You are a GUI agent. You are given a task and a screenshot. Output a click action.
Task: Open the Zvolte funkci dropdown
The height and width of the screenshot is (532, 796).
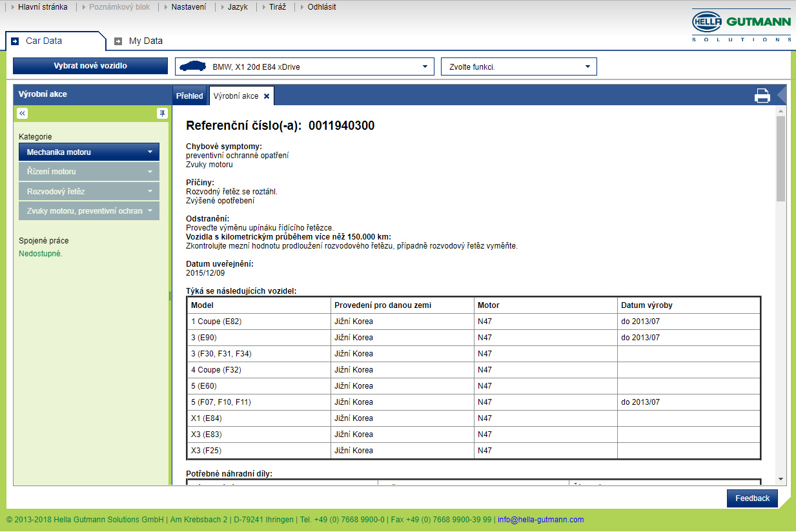(519, 66)
